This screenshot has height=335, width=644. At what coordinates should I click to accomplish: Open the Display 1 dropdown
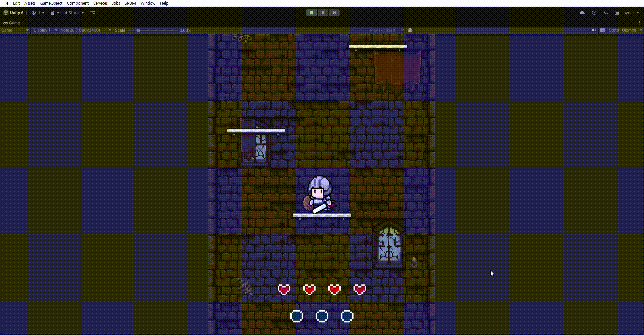[45, 30]
